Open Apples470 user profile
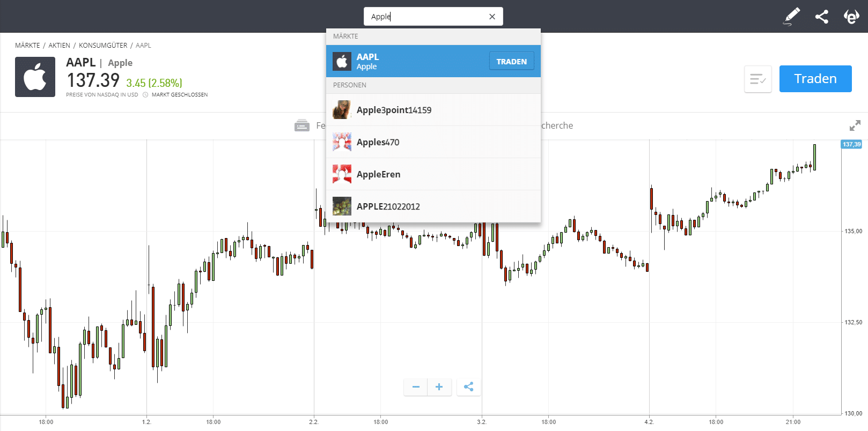868x431 pixels. (x=433, y=142)
